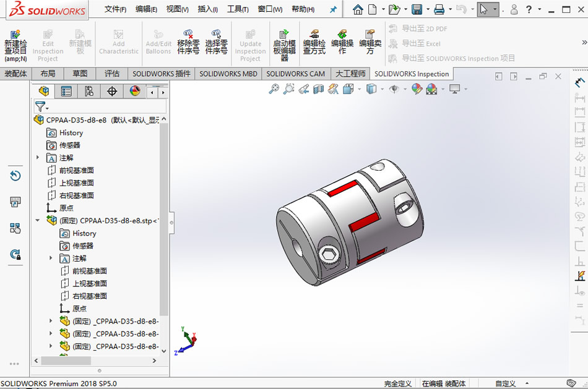Open the 插入(I) menu
Image resolution: width=588 pixels, height=389 pixels.
pos(208,9)
